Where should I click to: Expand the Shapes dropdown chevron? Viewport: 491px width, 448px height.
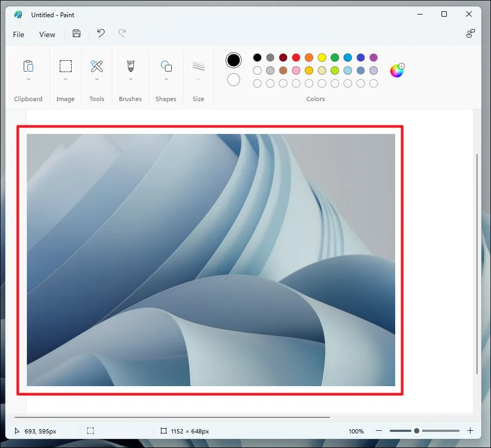166,80
